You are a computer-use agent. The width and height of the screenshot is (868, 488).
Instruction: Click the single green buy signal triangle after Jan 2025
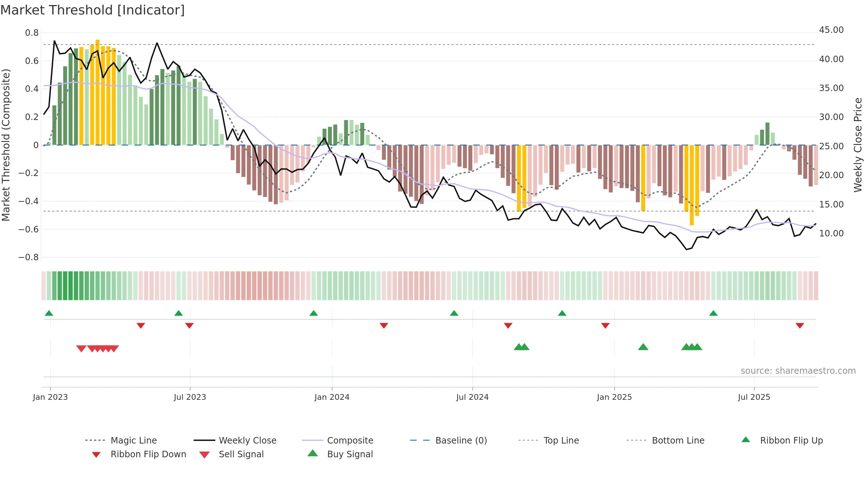[x=643, y=347]
